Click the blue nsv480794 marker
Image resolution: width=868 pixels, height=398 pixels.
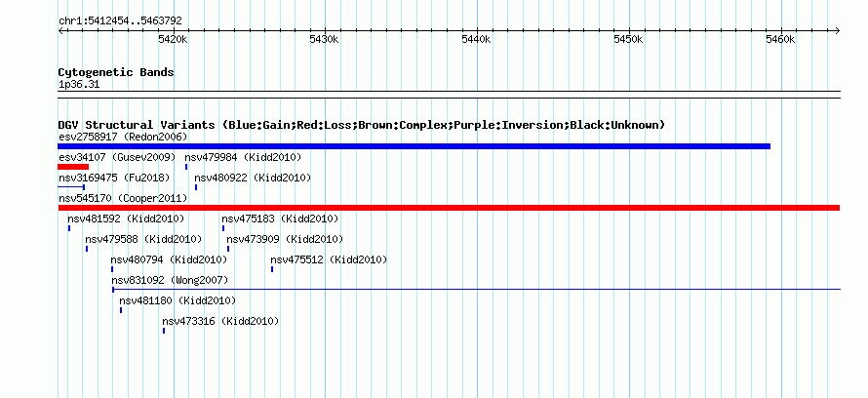coord(112,269)
